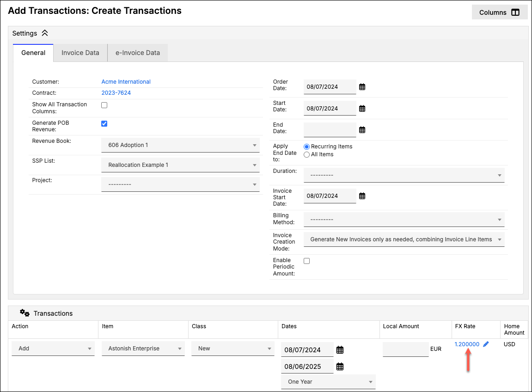The width and height of the screenshot is (532, 392).
Task: Open the Billing Method dropdown
Action: (x=404, y=220)
